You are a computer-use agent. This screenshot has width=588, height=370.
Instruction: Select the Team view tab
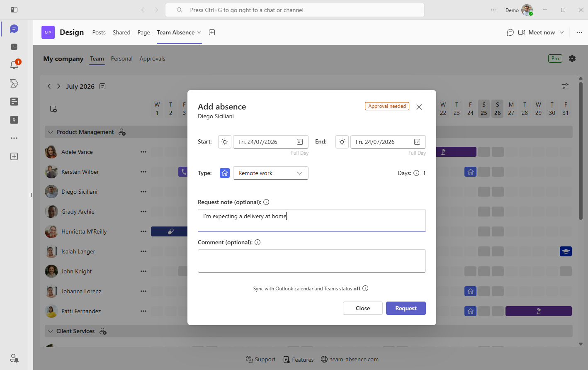(x=97, y=58)
